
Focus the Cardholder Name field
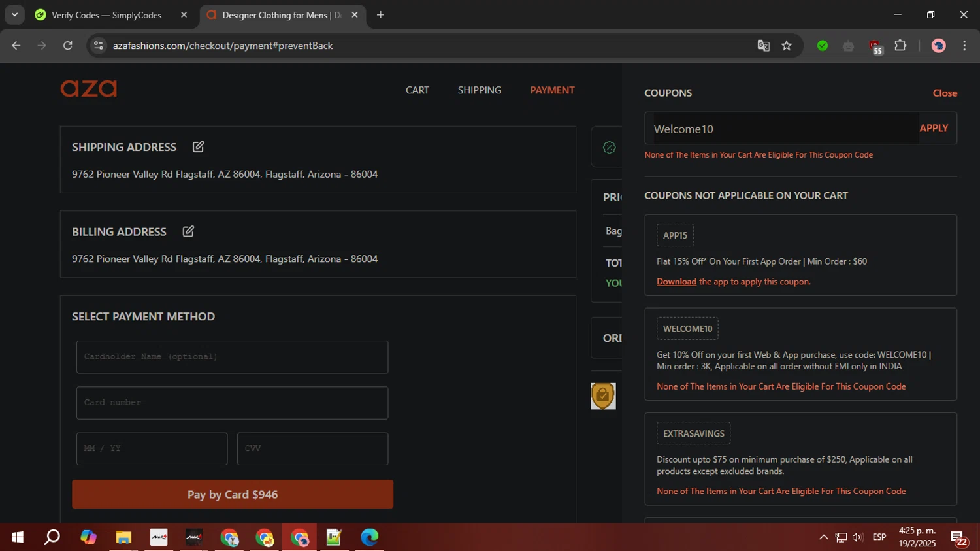[x=232, y=357]
